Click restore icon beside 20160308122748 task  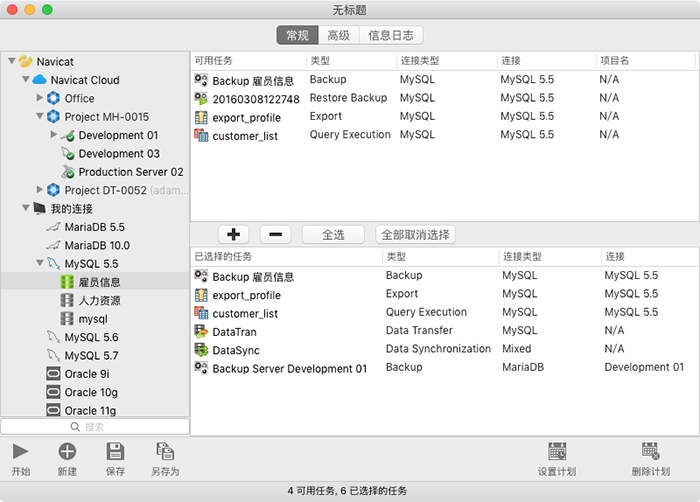[201, 98]
